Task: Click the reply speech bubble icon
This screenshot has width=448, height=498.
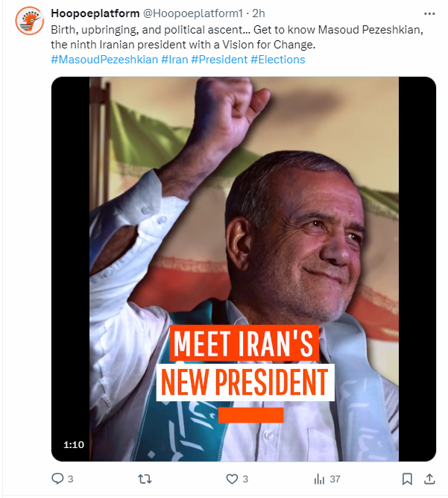Action: (57, 479)
